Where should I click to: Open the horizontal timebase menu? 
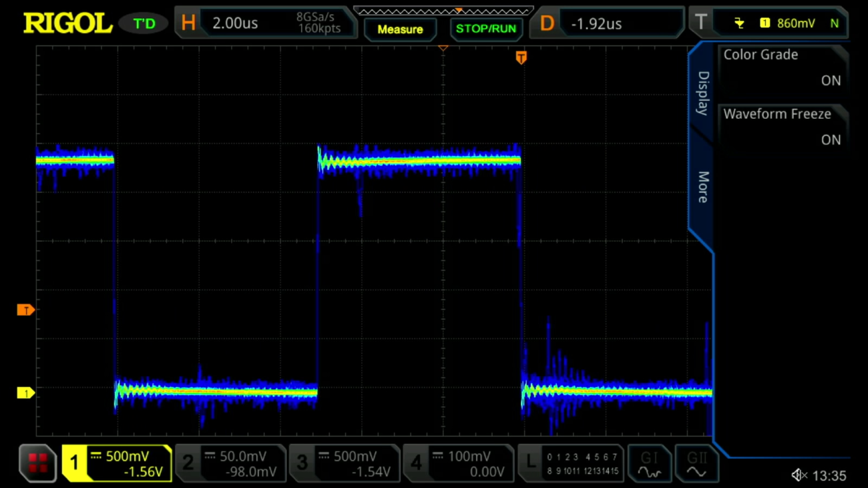click(264, 22)
